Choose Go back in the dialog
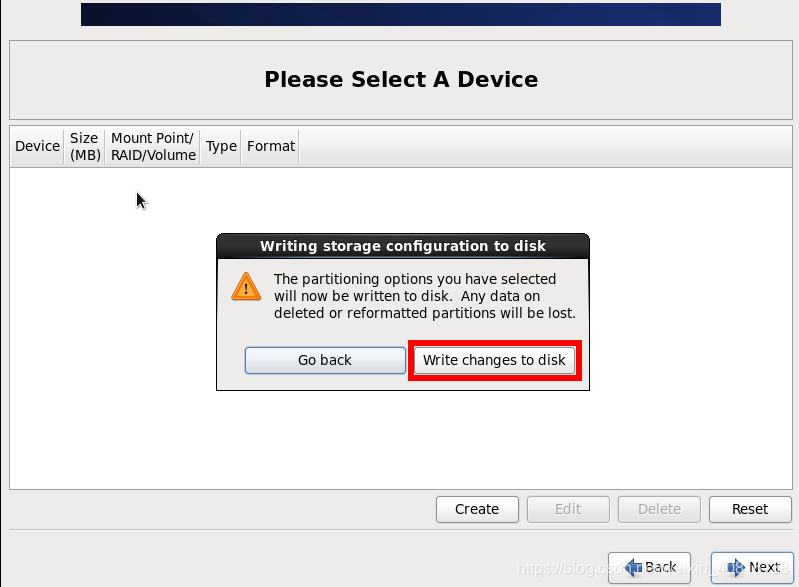The height and width of the screenshot is (587, 799). [x=325, y=360]
